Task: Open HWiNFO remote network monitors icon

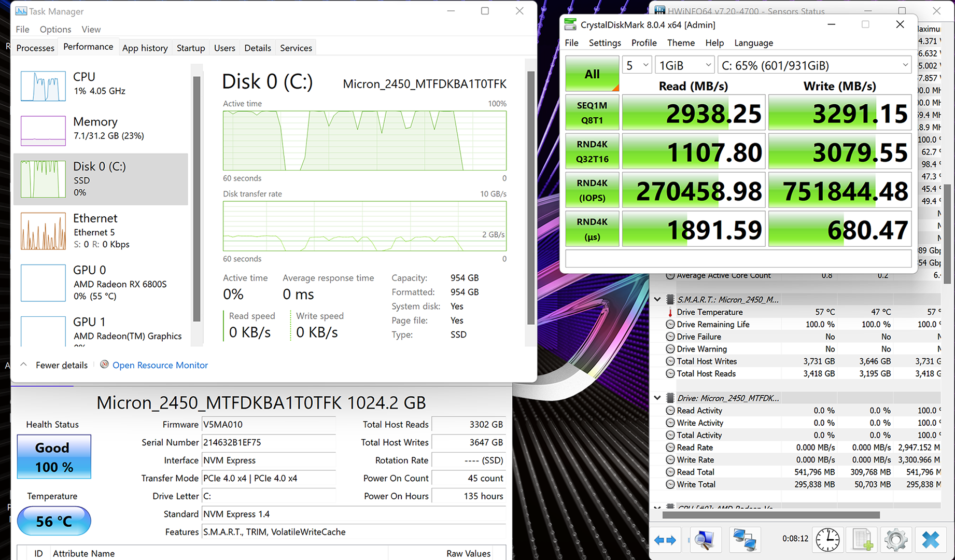Action: point(744,540)
